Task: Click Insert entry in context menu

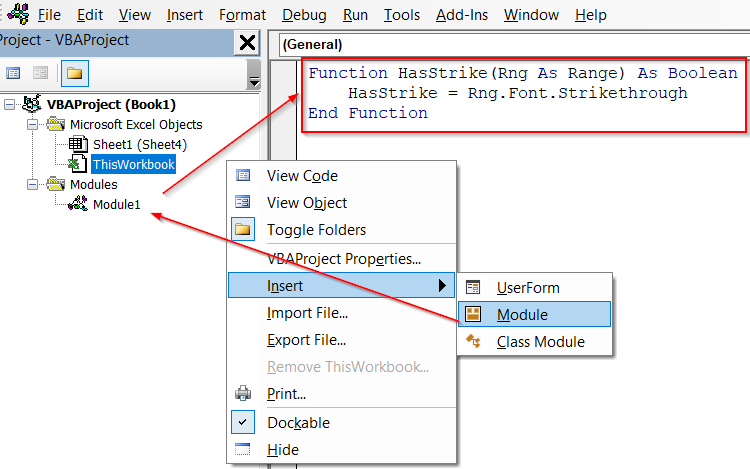Action: (x=342, y=285)
